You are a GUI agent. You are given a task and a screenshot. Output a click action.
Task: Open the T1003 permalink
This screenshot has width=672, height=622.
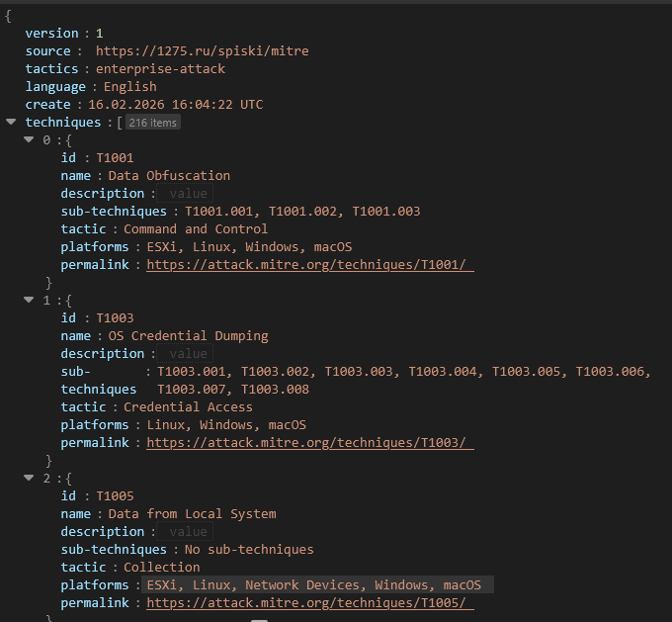[x=309, y=443]
